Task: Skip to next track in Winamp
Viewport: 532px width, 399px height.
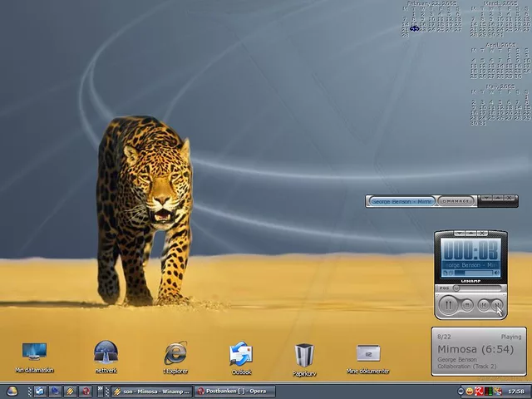Action: 497,305
